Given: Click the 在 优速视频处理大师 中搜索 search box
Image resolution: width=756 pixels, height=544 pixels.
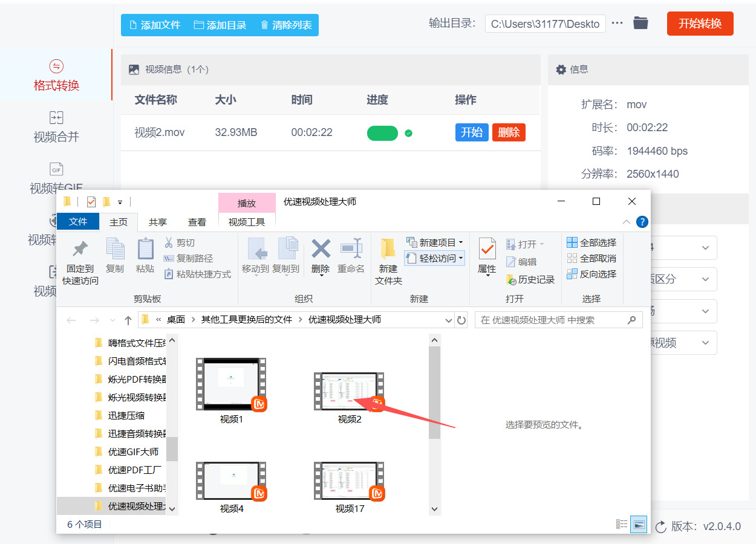Looking at the screenshot, I should pyautogui.click(x=558, y=320).
